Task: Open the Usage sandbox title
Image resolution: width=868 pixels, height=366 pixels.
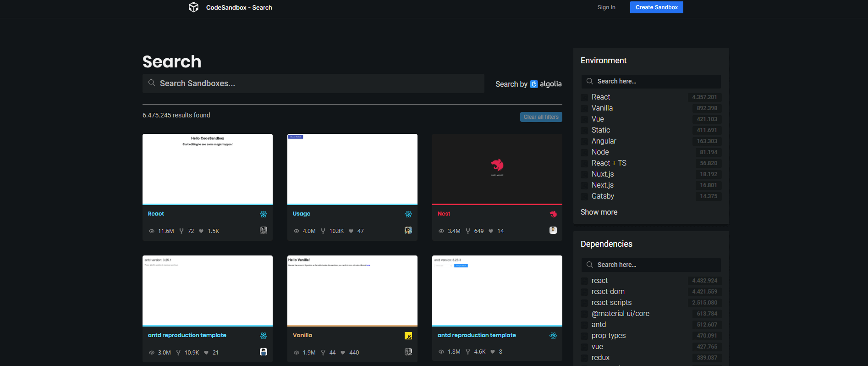Action: [301, 214]
